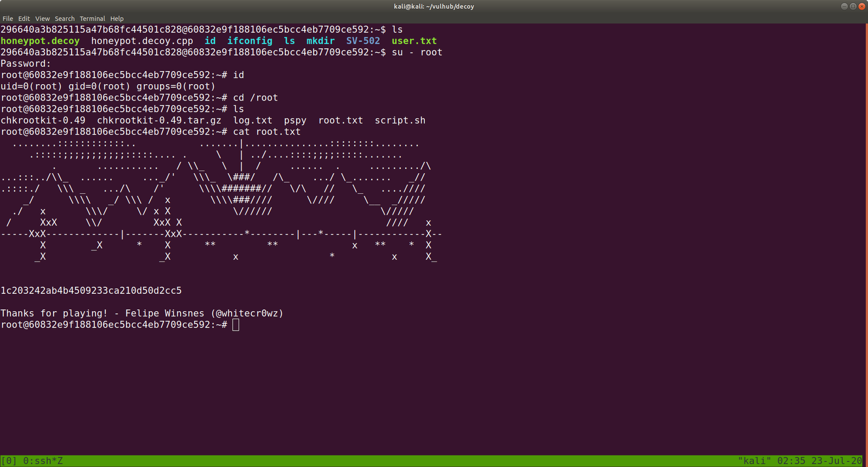Click the honeypot.decoy.cpp filename
The image size is (868, 467).
[142, 41]
